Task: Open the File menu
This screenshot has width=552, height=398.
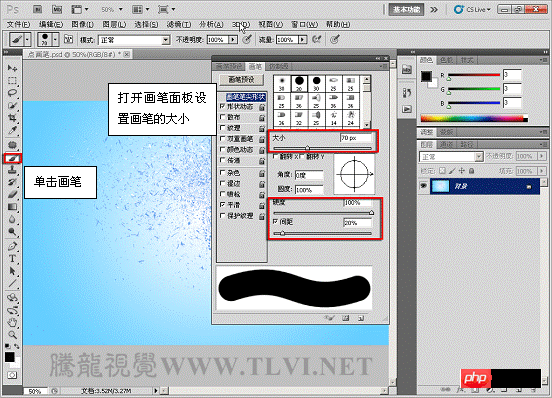Action: 19,24
